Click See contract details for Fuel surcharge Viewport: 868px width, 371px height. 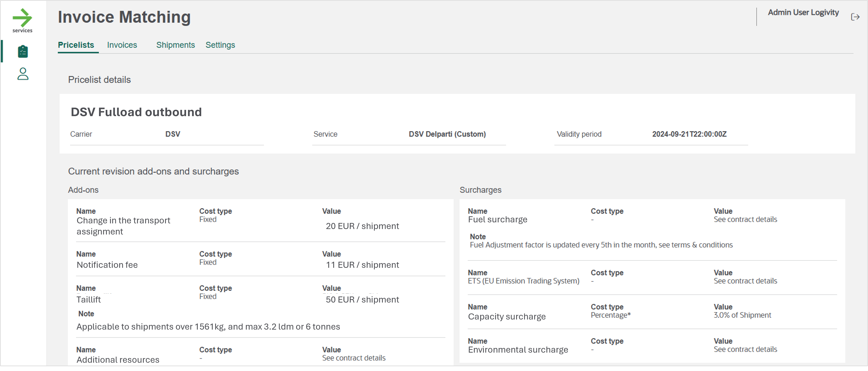(745, 220)
